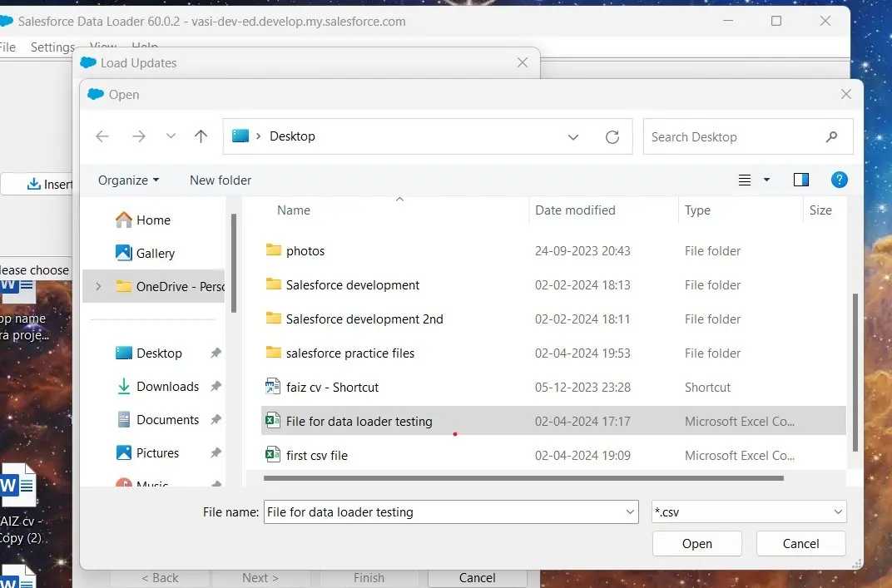
Task: Expand the OneDrive tree node
Action: click(99, 286)
